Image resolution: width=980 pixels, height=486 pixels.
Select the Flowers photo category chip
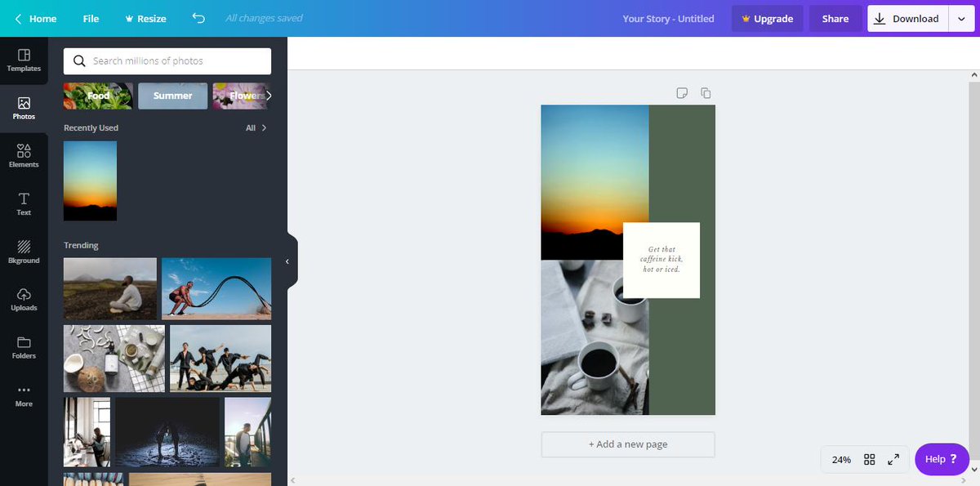241,96
